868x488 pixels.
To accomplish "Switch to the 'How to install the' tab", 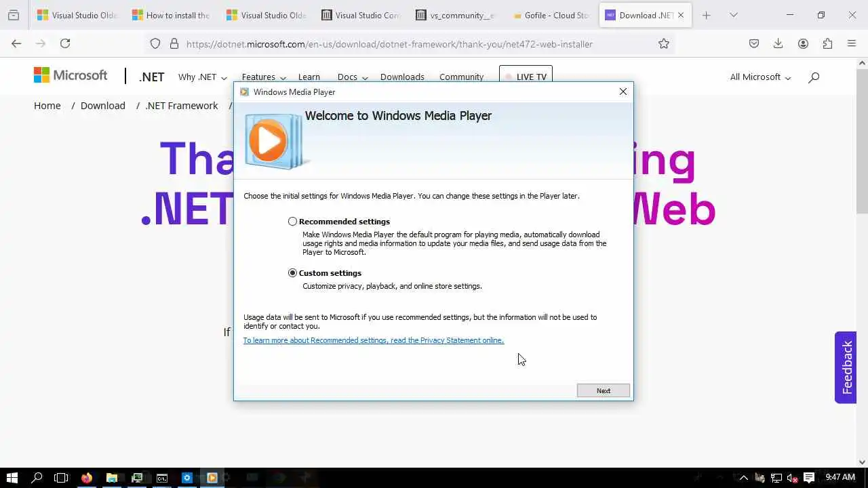I will pos(172,15).
